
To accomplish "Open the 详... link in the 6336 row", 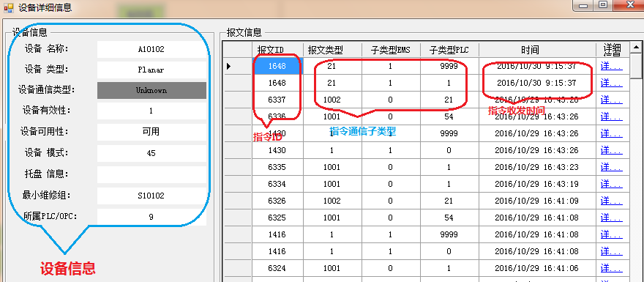I will (x=611, y=116).
